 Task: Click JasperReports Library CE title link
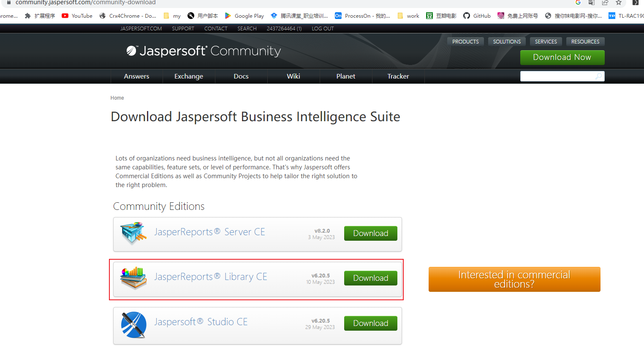211,277
